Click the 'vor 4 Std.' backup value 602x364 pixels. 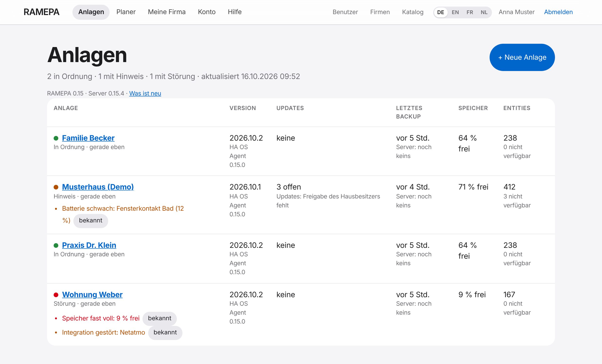pyautogui.click(x=413, y=187)
